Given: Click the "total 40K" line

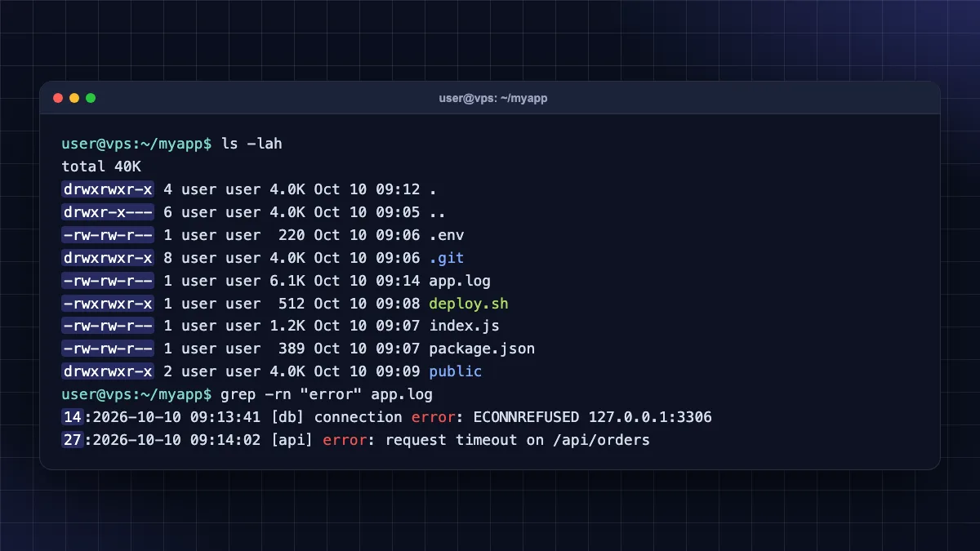Looking at the screenshot, I should point(101,167).
